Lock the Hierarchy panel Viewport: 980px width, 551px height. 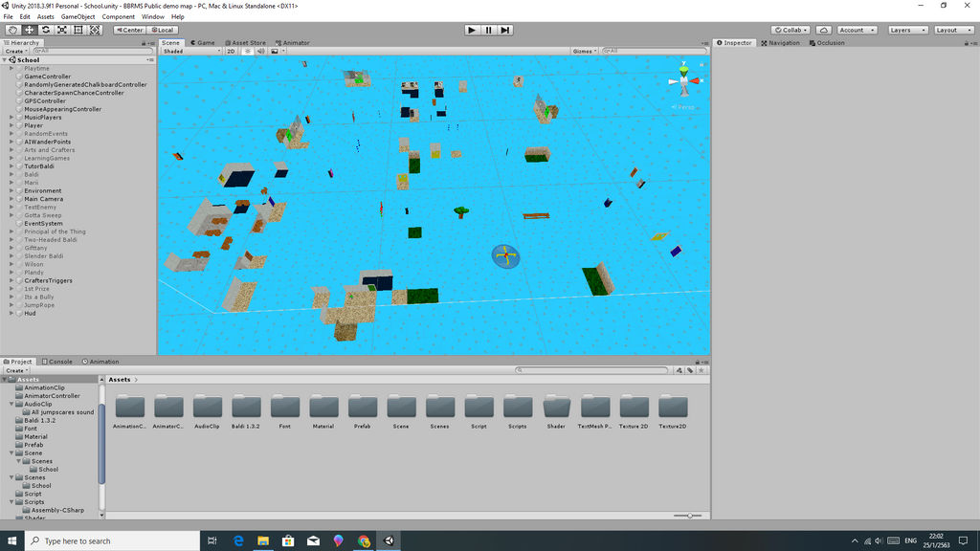tap(144, 43)
